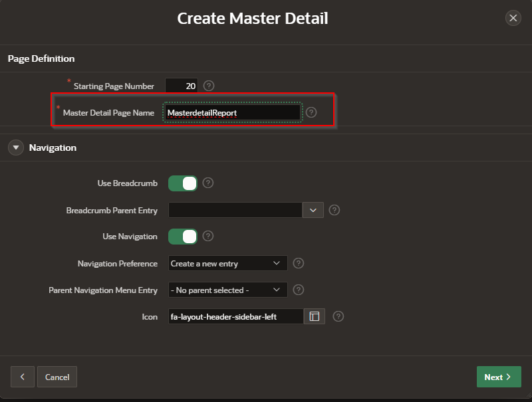Click the Page Definition heading
Viewport: 532px width, 402px height.
[x=41, y=58]
